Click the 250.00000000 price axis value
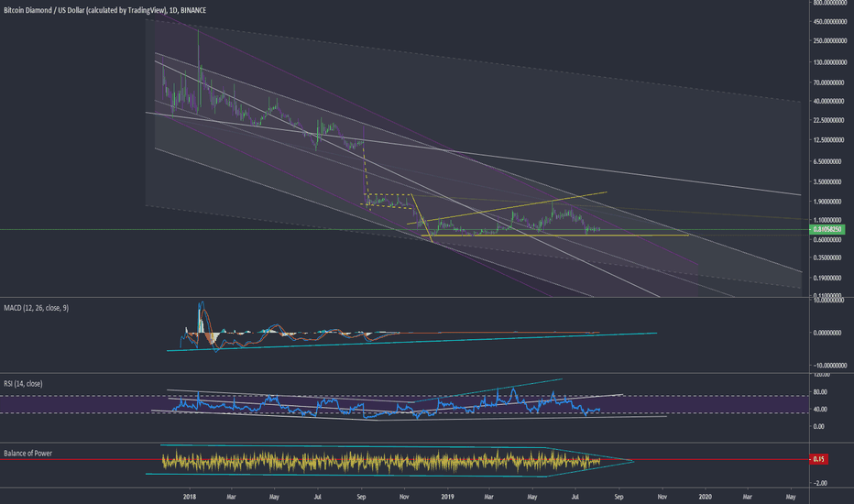Screen dimensions: 854x504 tap(829, 41)
